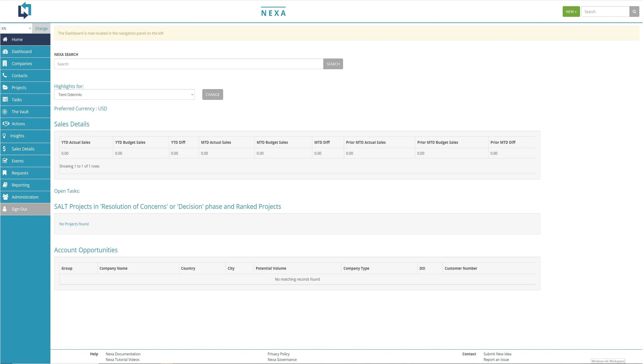The width and height of the screenshot is (643, 364).
Task: Click the Companies building icon
Action: pyautogui.click(x=5, y=63)
